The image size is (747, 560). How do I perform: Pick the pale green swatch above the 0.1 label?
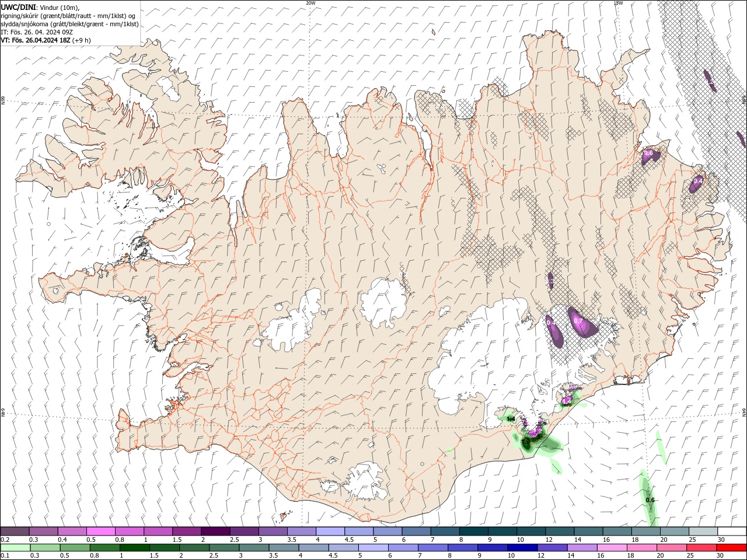(15, 548)
